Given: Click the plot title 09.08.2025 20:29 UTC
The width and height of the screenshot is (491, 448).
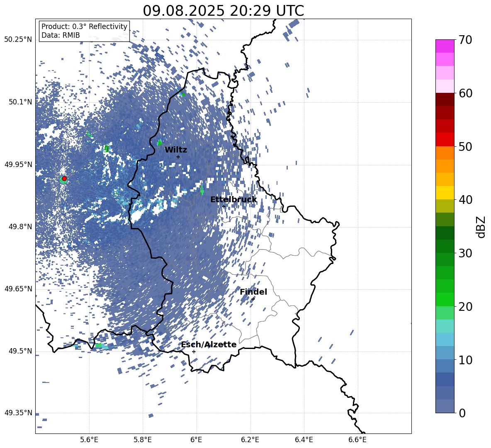Looking at the screenshot, I should point(223,11).
